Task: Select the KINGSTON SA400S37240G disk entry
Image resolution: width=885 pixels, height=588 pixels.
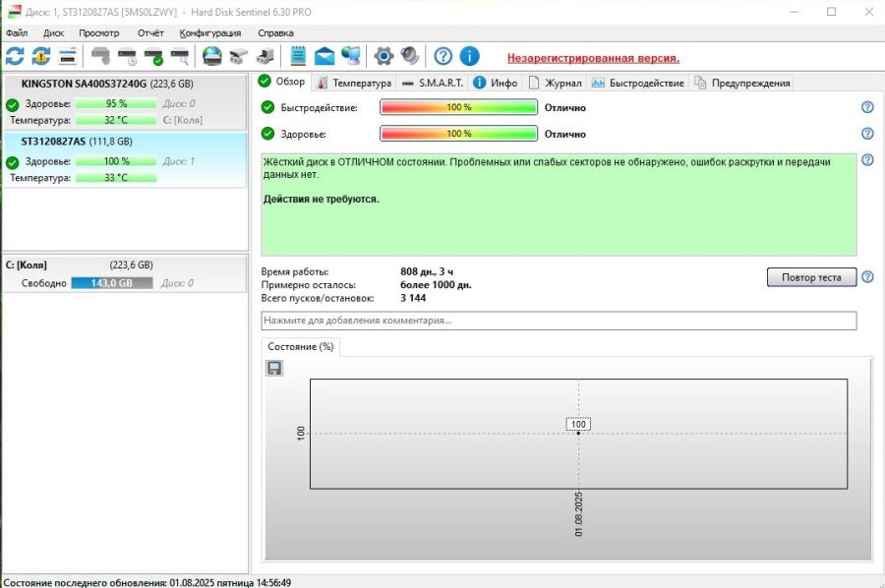Action: (x=106, y=85)
